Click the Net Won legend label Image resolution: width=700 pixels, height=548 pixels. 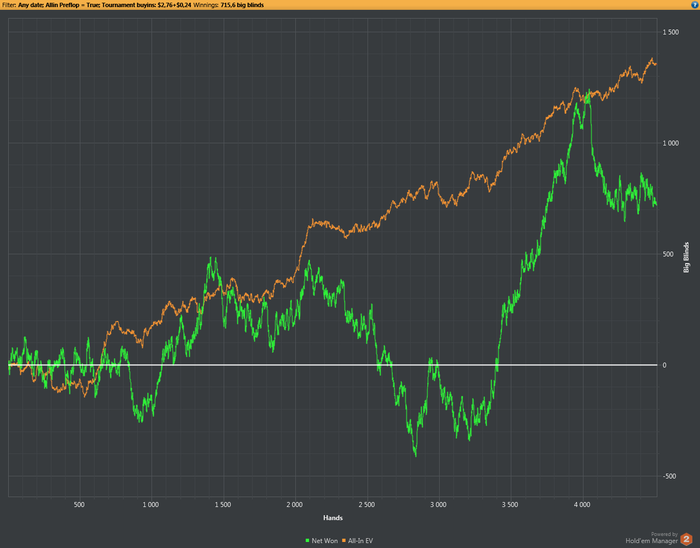point(325,540)
